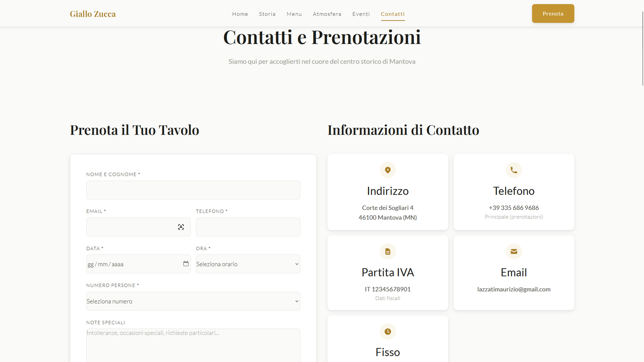The width and height of the screenshot is (644, 362).
Task: Click the Partita IVA card title
Action: [x=388, y=272]
